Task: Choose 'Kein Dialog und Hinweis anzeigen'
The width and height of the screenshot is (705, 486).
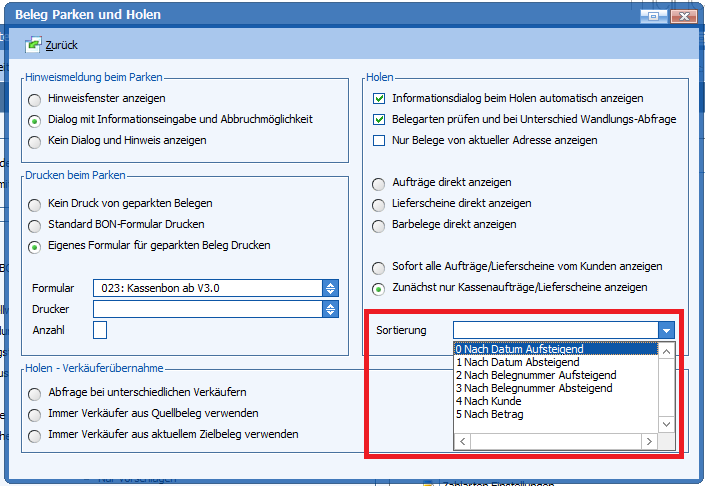Action: coord(36,141)
